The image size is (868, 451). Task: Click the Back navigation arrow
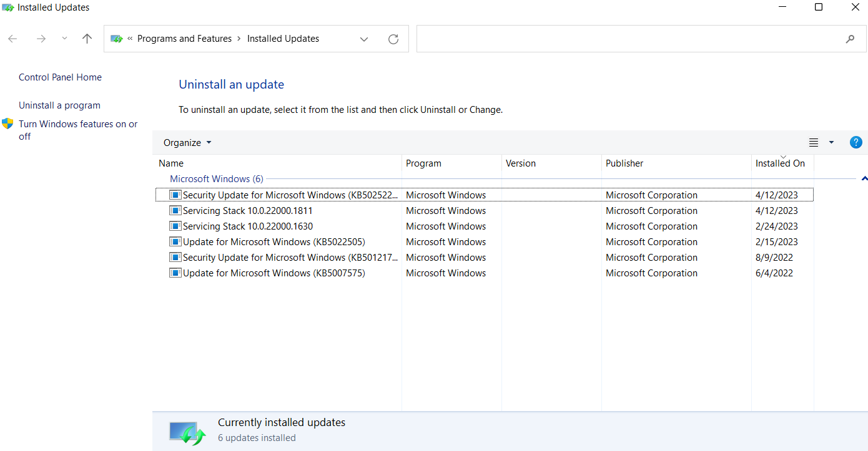[x=12, y=39]
